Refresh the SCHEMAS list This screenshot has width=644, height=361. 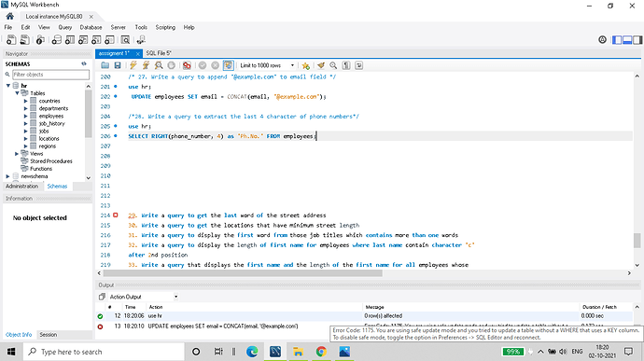tap(84, 63)
